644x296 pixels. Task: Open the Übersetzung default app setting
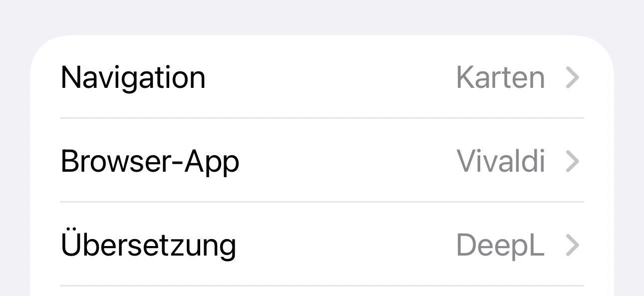point(322,244)
